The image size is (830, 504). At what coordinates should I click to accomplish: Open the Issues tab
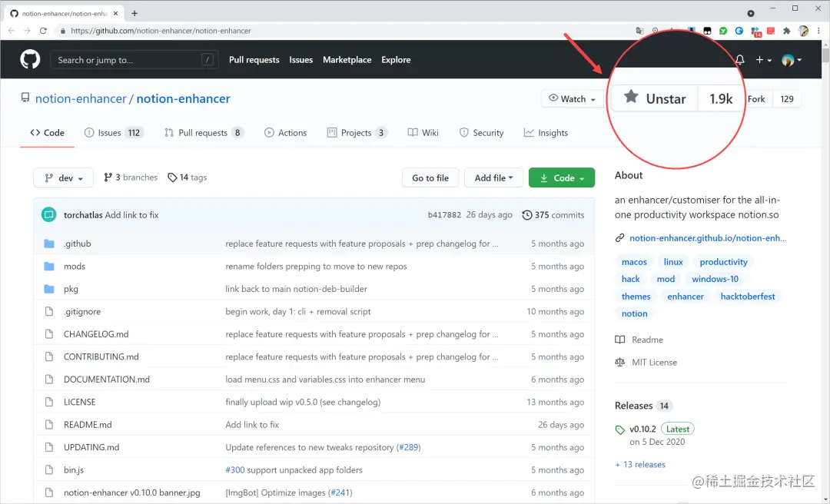114,133
